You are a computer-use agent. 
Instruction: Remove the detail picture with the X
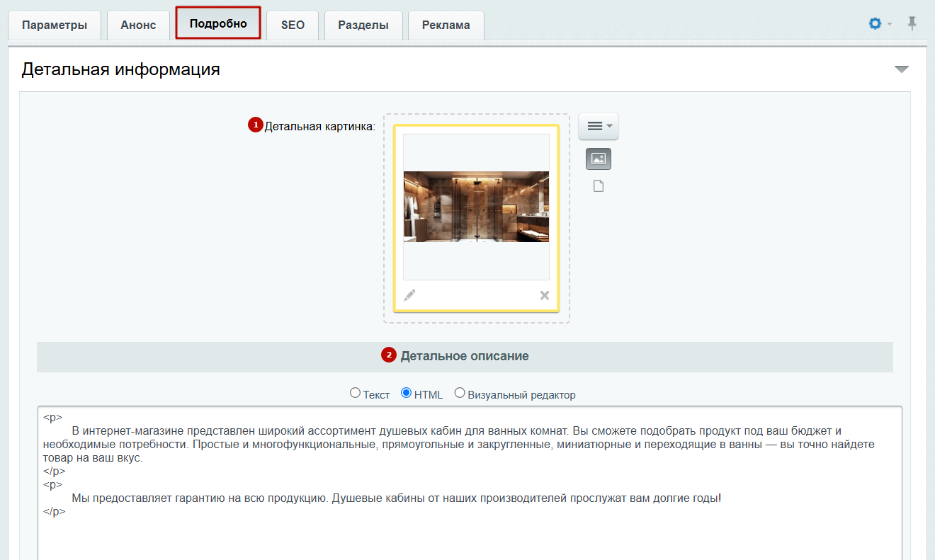(545, 295)
